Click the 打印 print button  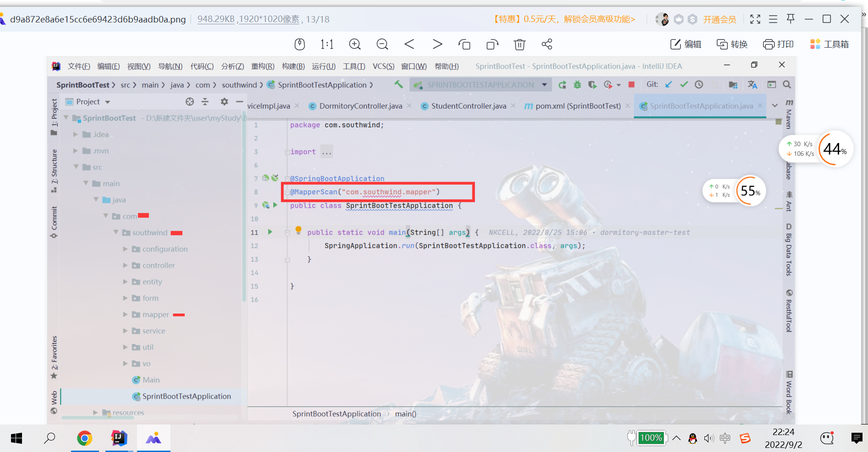[778, 44]
